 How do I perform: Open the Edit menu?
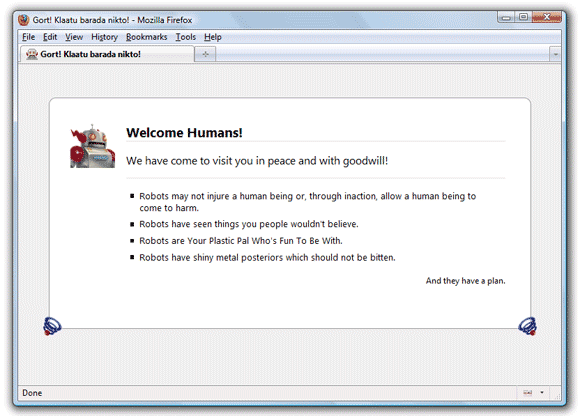click(50, 37)
